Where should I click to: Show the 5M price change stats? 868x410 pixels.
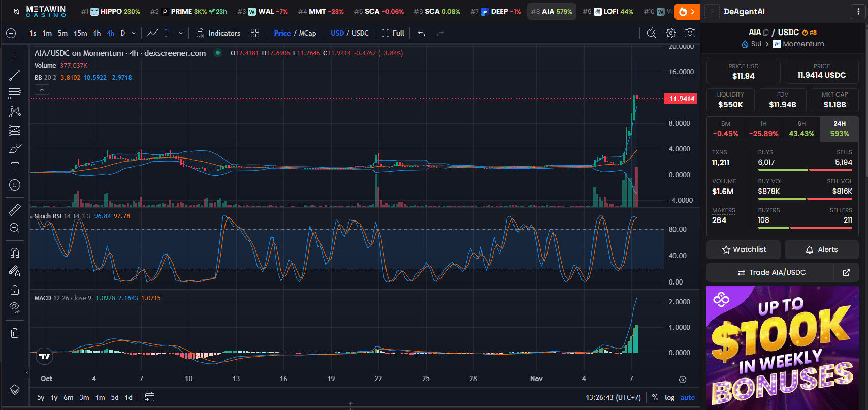pyautogui.click(x=725, y=129)
